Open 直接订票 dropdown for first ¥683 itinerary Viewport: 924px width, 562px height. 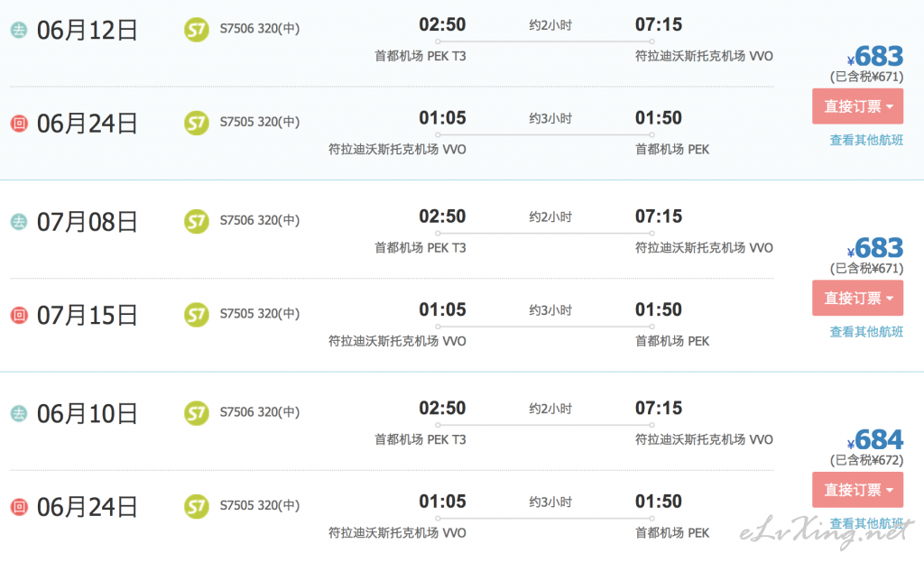click(857, 106)
